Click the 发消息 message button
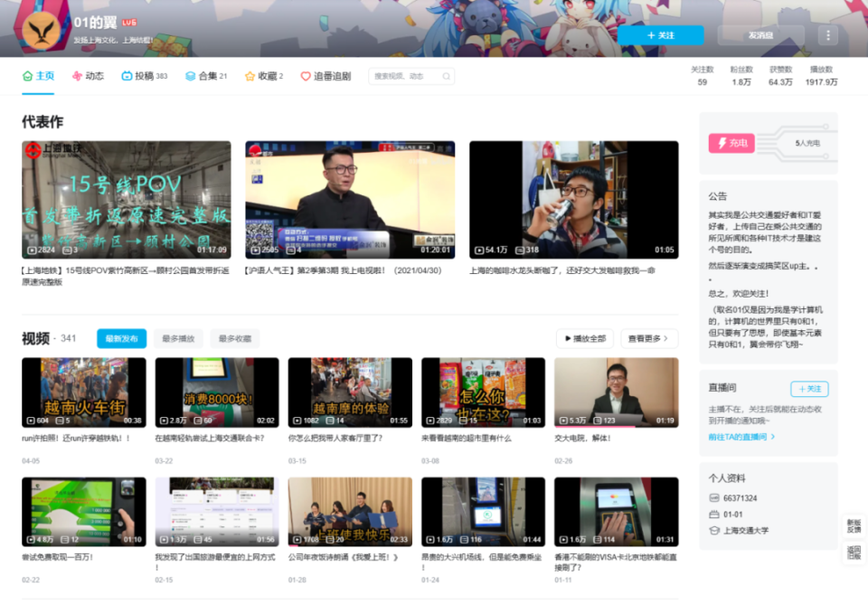The height and width of the screenshot is (605, 868). pyautogui.click(x=760, y=35)
